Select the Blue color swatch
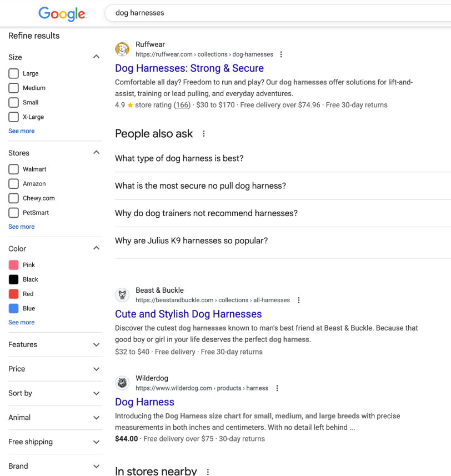Image resolution: width=451 pixels, height=476 pixels. pyautogui.click(x=14, y=308)
